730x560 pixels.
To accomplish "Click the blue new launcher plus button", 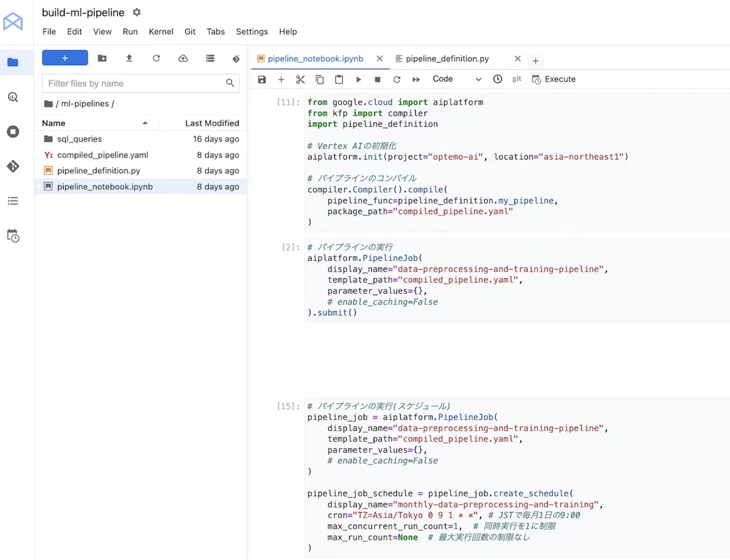I will pyautogui.click(x=65, y=58).
